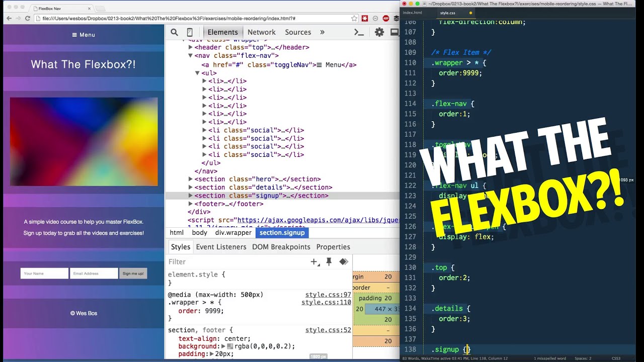Viewport: 644px width, 362px height.
Task: Expand section class="signup" node
Action: pos(191,196)
